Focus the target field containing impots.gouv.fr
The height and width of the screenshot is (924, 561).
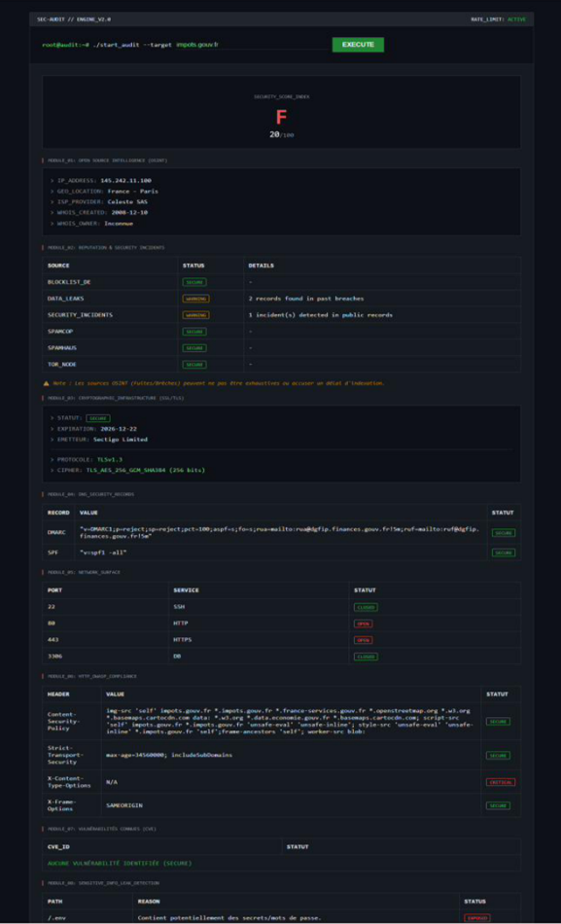click(x=252, y=45)
